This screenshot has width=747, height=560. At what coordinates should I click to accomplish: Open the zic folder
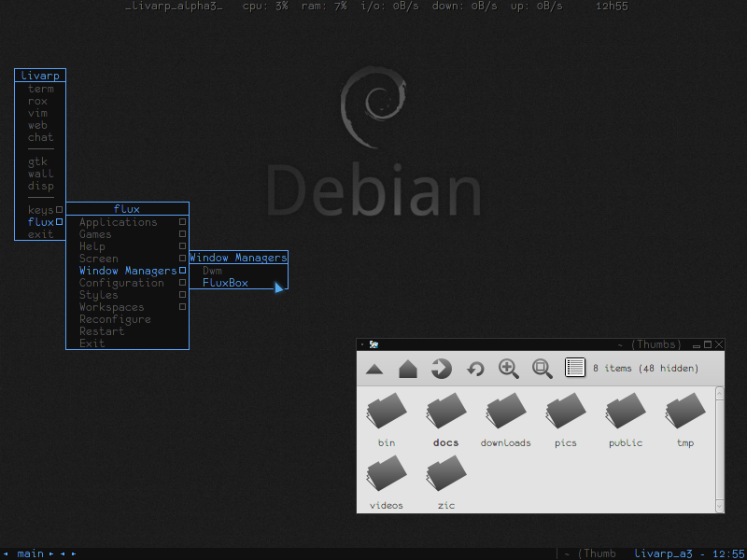coord(446,483)
